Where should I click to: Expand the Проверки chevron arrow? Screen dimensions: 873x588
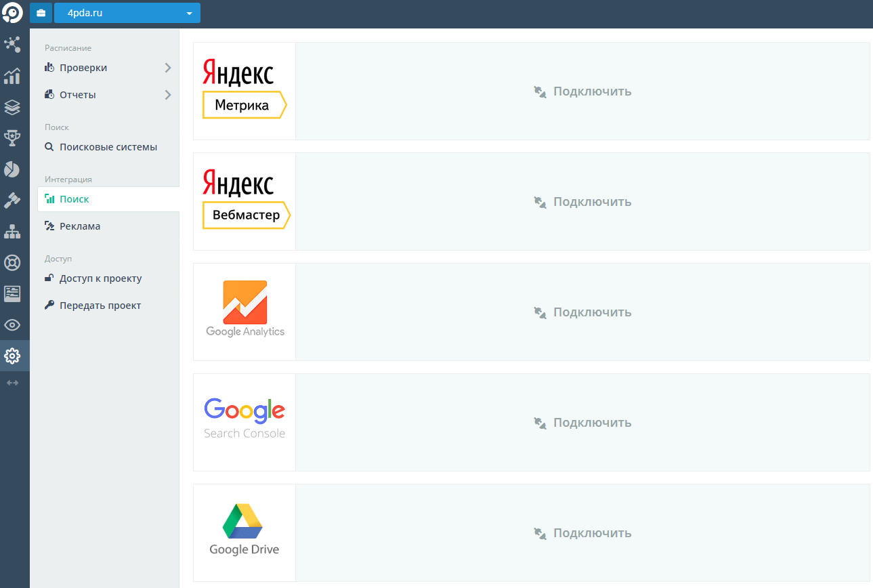tap(168, 68)
